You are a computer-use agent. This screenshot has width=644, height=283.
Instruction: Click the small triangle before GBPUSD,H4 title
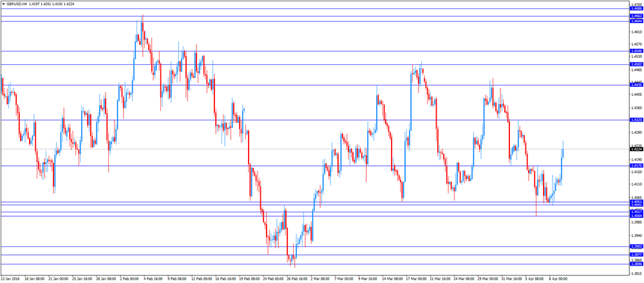pos(3,3)
